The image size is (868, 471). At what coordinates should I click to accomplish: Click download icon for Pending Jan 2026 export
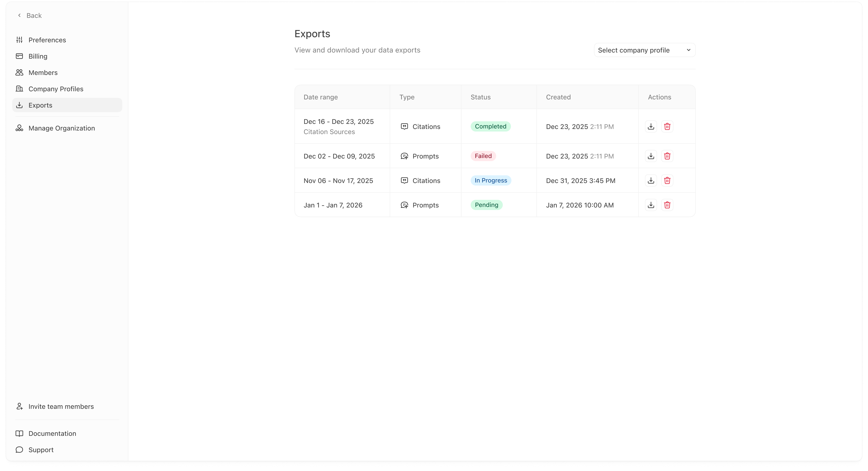pyautogui.click(x=651, y=205)
